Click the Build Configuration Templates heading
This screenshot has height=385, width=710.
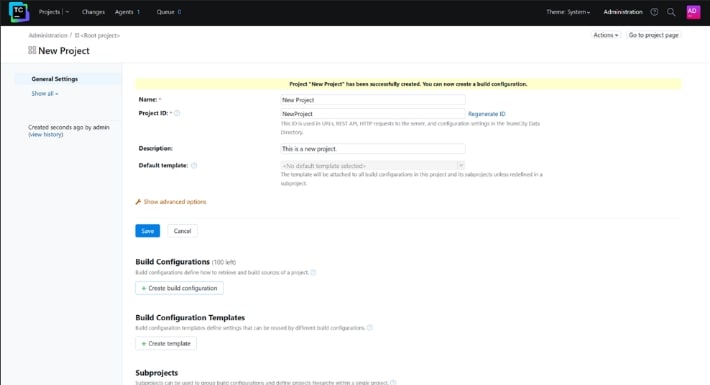click(x=190, y=318)
